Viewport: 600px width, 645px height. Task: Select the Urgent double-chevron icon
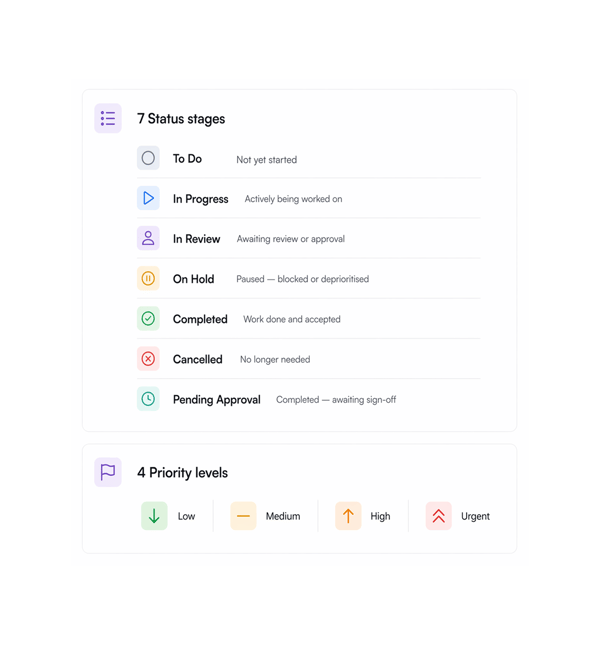coord(439,516)
